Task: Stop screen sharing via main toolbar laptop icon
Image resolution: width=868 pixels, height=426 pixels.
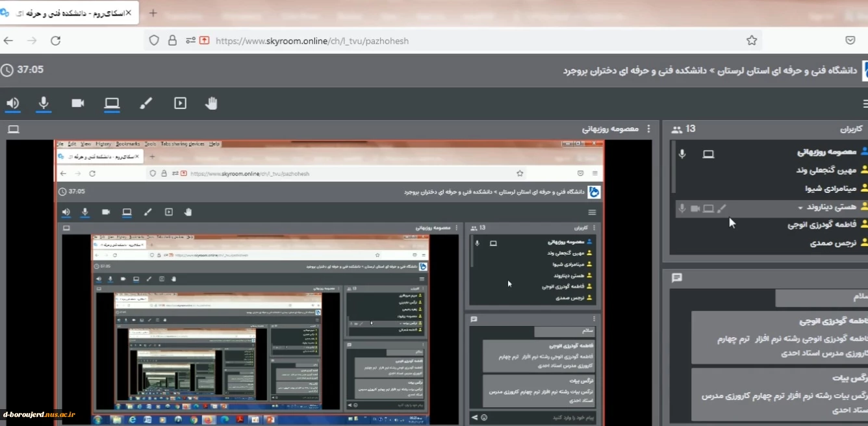Action: (x=112, y=103)
